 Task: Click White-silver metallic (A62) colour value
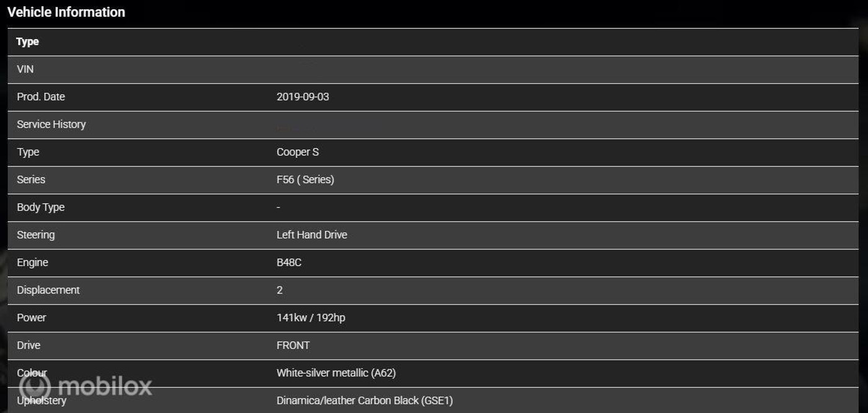336,373
